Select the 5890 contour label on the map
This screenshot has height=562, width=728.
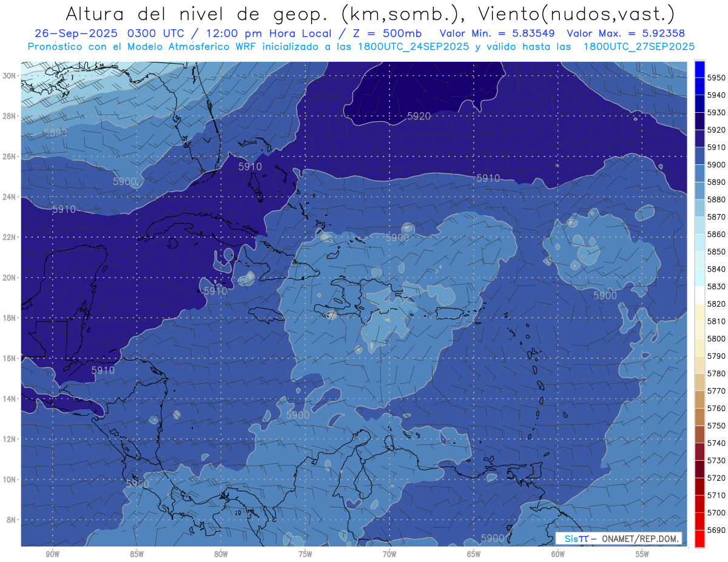[55, 132]
